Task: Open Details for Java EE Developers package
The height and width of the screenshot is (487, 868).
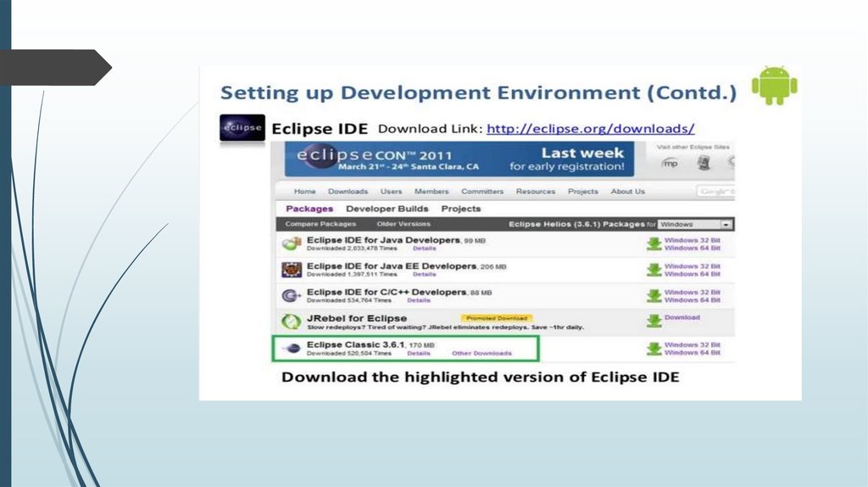Action: pos(424,274)
